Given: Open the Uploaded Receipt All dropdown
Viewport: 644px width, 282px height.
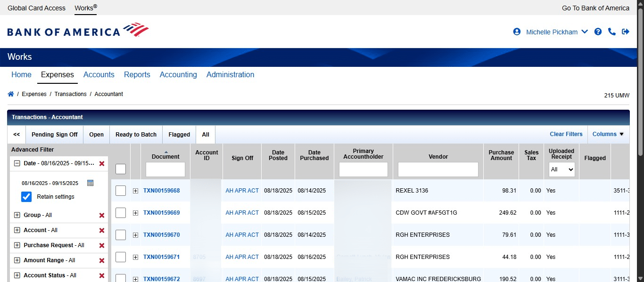Looking at the screenshot, I should point(561,169).
